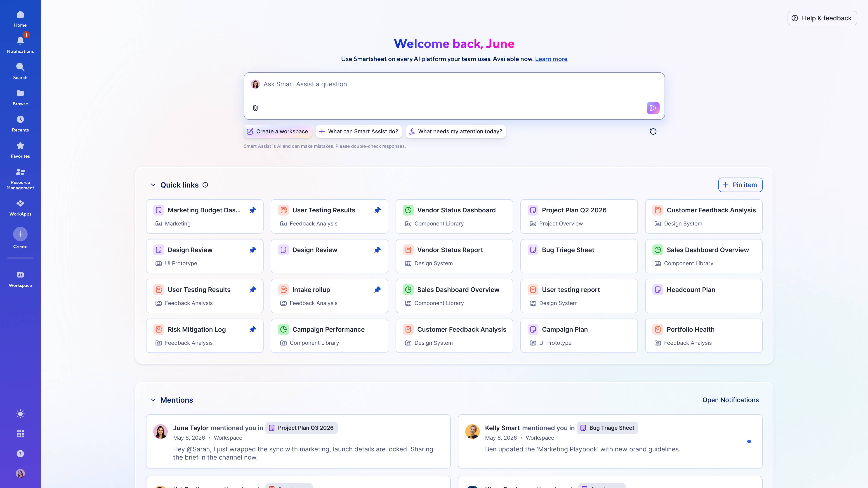This screenshot has height=488, width=868.
Task: Click the Create plus button
Action: pyautogui.click(x=20, y=234)
